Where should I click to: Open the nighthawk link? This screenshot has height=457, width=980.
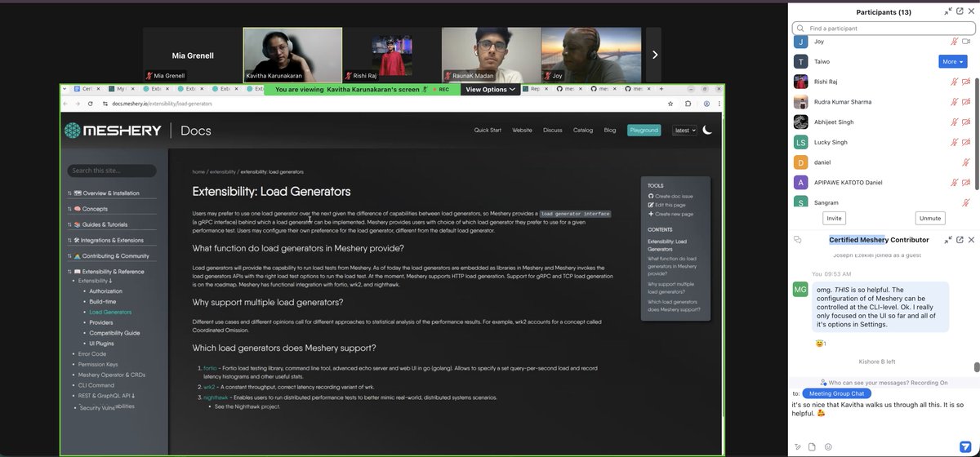216,397
